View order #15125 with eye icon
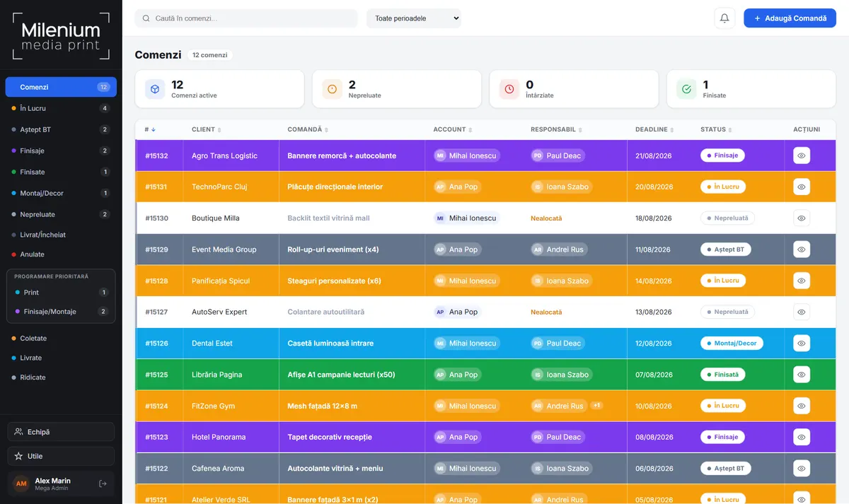This screenshot has width=849, height=504. pyautogui.click(x=802, y=375)
